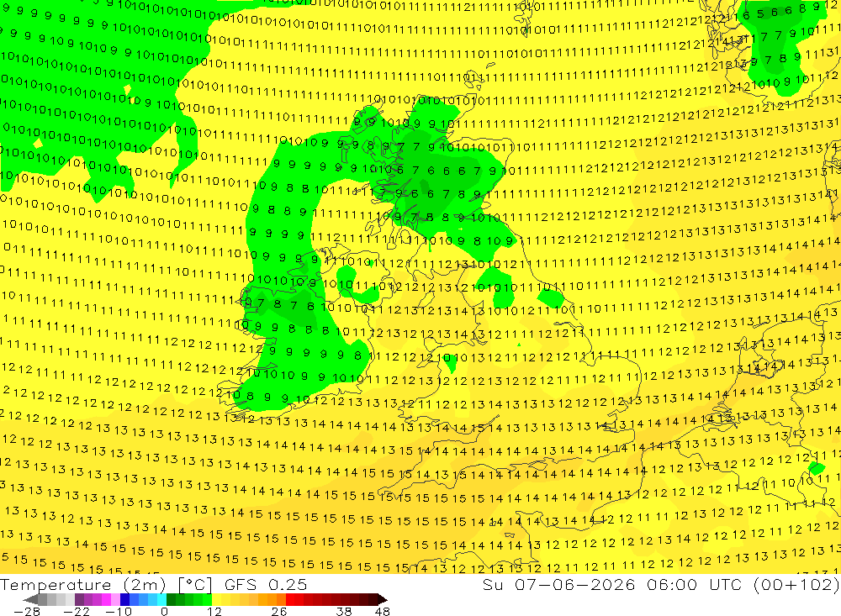This screenshot has height=616, width=841.
Task: Click the '48' legend scale label
Action: (383, 611)
